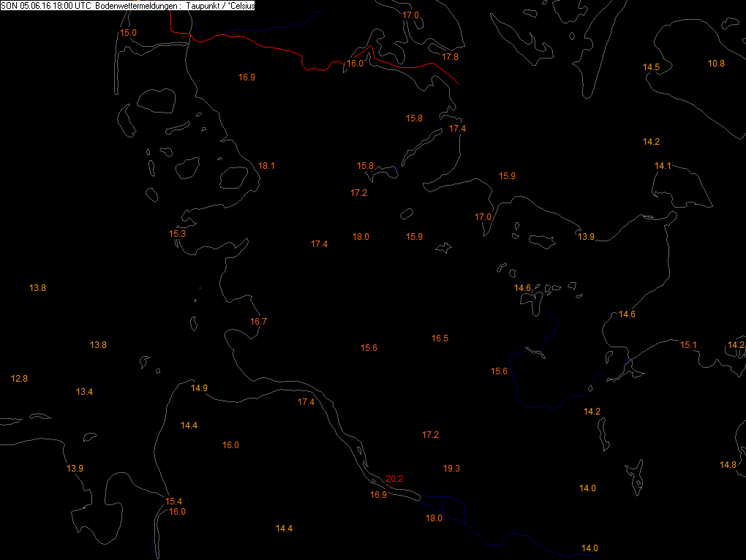Click the 'Bodenwettermeldungen : Taupunkt' title label

[157, 6]
